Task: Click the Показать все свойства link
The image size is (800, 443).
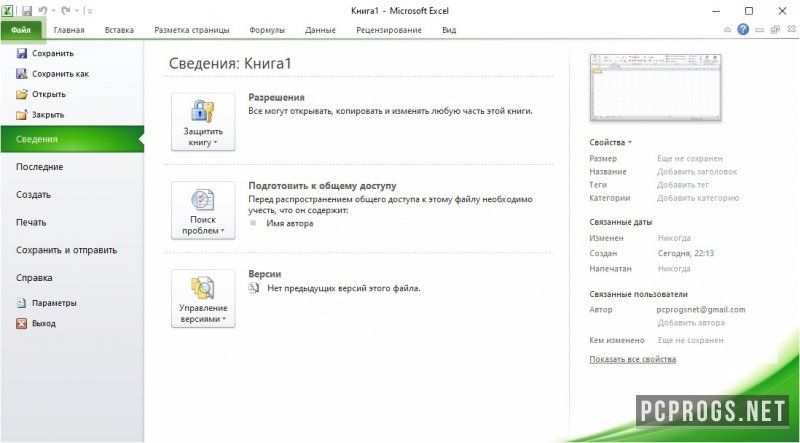Action: pos(633,359)
